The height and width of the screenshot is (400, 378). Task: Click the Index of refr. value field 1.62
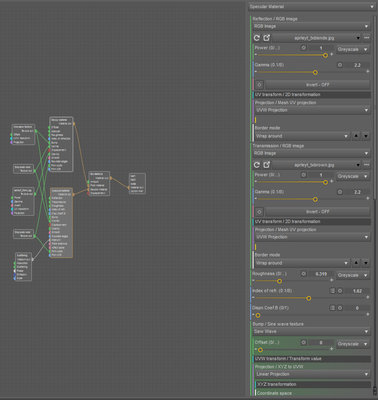(357, 291)
